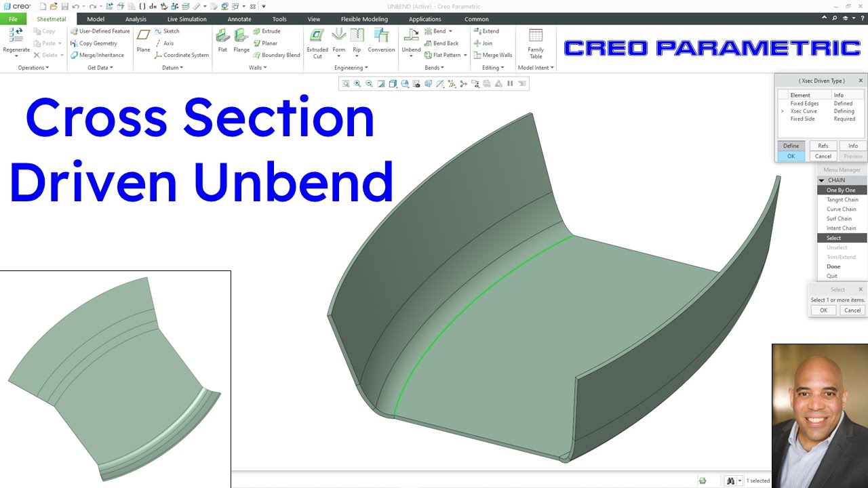Click the Extrude wall tool
Viewport: 868px width, 488px height.
point(267,31)
